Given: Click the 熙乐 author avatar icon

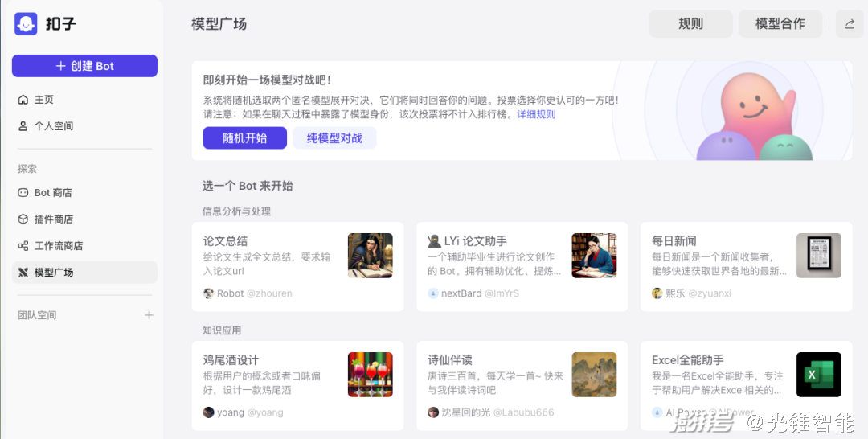Looking at the screenshot, I should click(657, 293).
